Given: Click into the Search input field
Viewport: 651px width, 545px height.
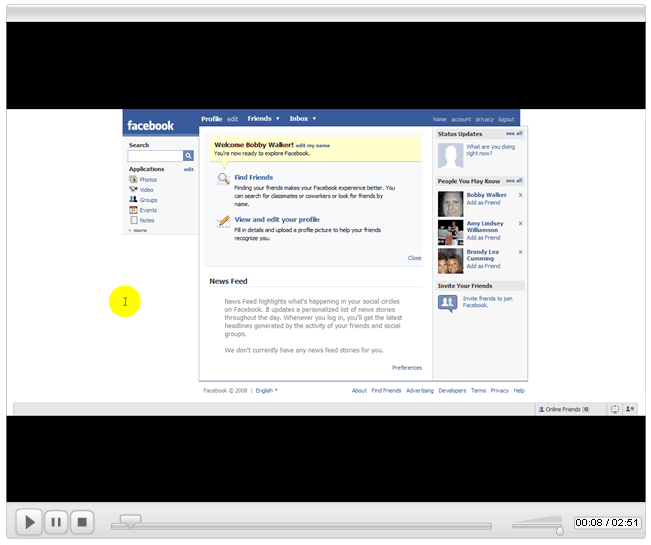Looking at the screenshot, I should 155,156.
